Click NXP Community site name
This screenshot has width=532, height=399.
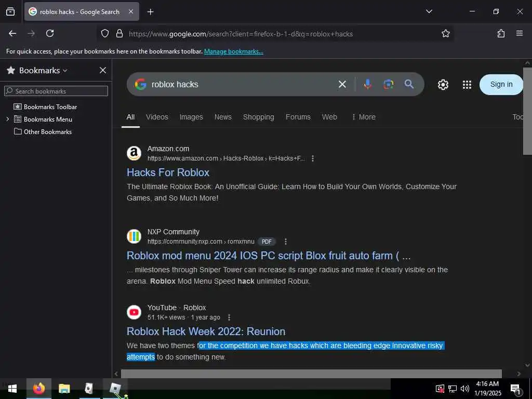click(x=174, y=232)
